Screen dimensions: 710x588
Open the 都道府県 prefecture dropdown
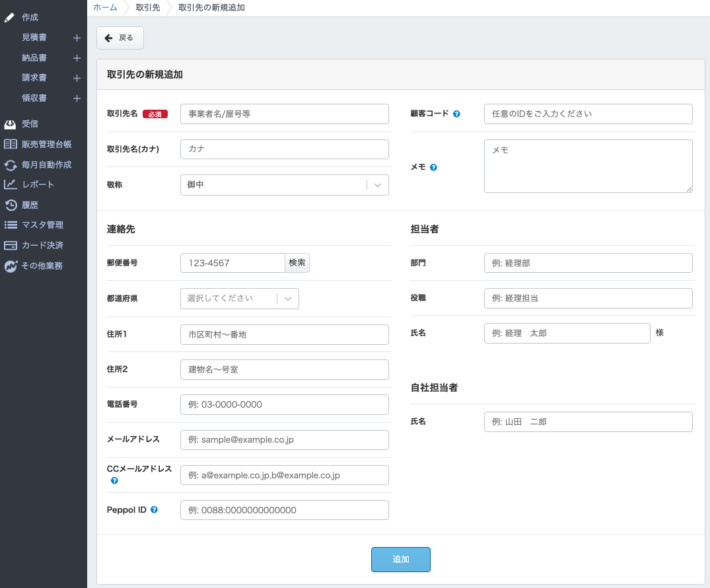coord(239,299)
